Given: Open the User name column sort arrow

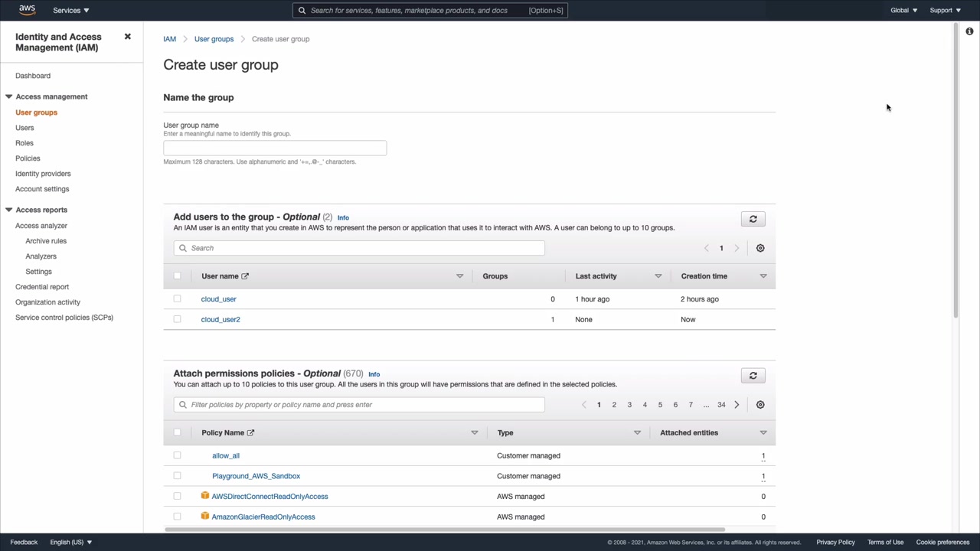Looking at the screenshot, I should tap(459, 276).
